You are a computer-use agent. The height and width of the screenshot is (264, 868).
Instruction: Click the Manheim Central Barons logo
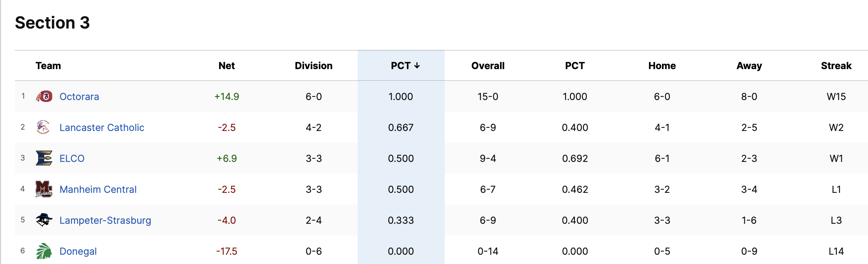[44, 189]
